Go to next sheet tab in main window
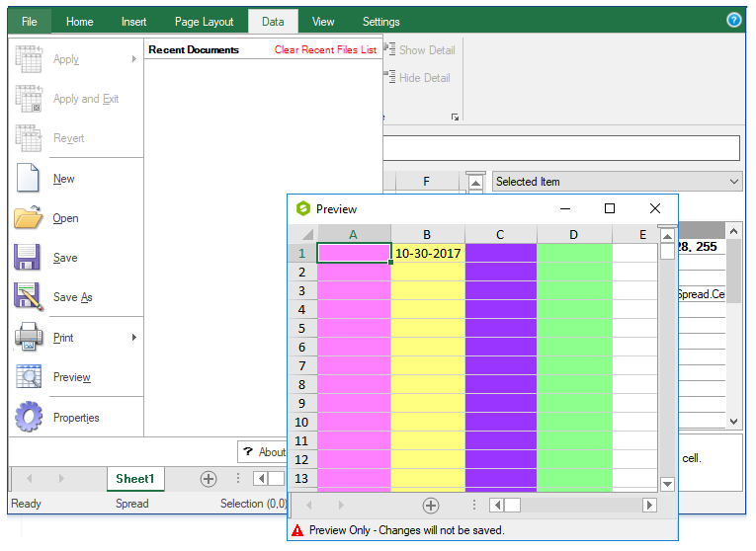Image resolution: width=756 pixels, height=551 pixels. [x=61, y=478]
